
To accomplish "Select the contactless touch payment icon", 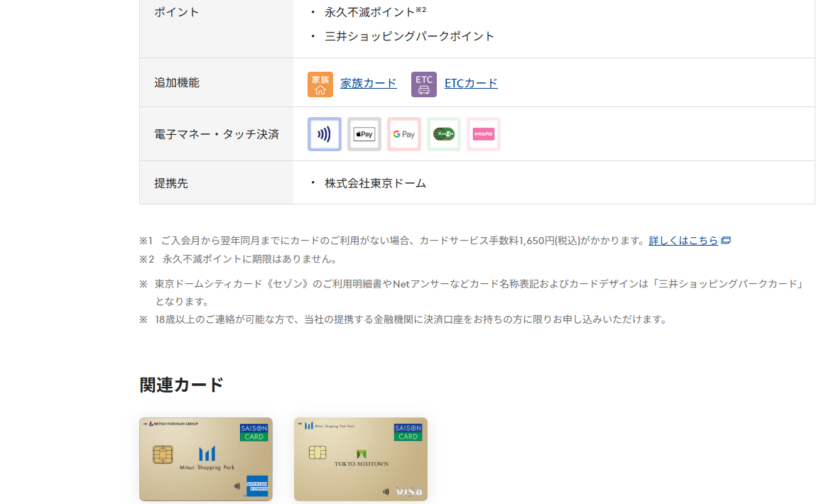I will pyautogui.click(x=325, y=134).
